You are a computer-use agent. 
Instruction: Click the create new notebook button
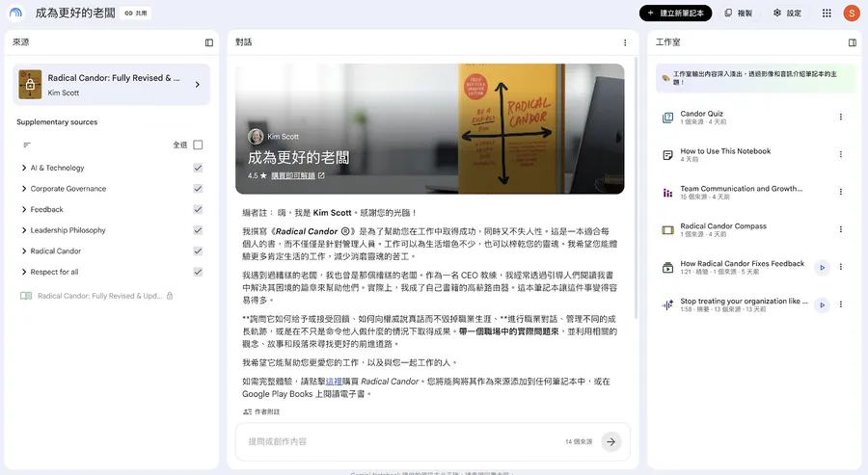click(x=675, y=13)
